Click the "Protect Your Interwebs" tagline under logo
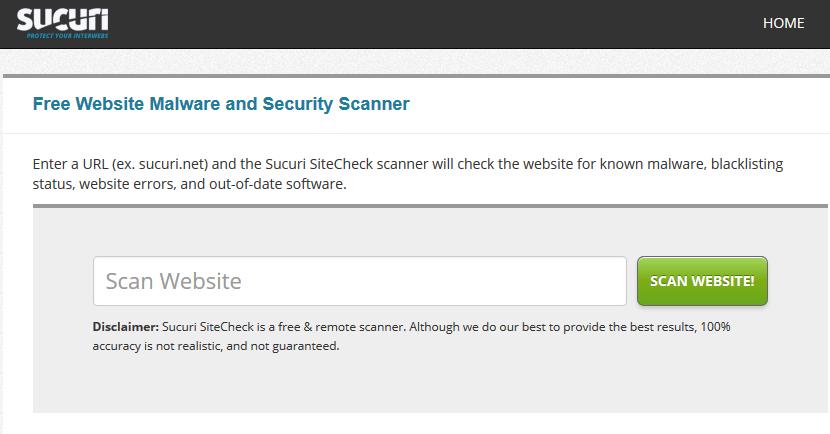This screenshot has height=434, width=830. (67, 36)
